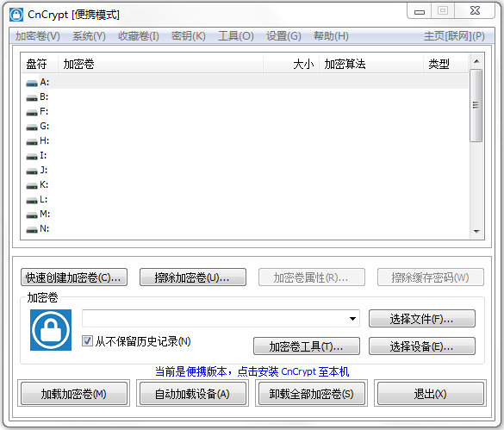The width and height of the screenshot is (504, 430).
Task: Toggle 从不保留历史记录(N) checkbox
Action: pos(87,341)
